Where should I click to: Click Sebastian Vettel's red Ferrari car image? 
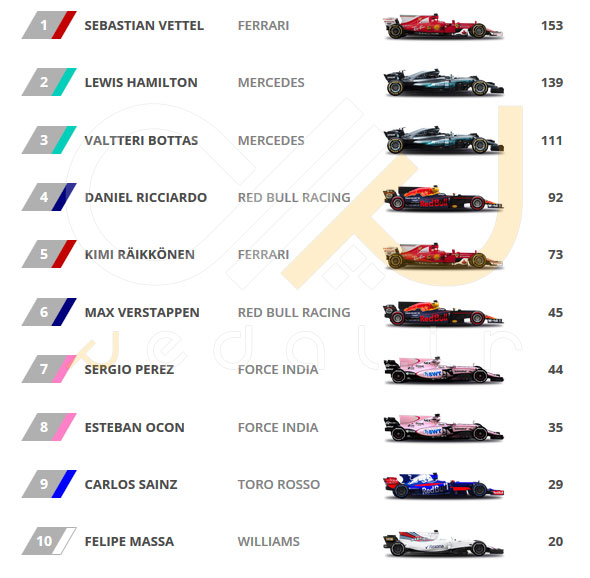point(443,26)
